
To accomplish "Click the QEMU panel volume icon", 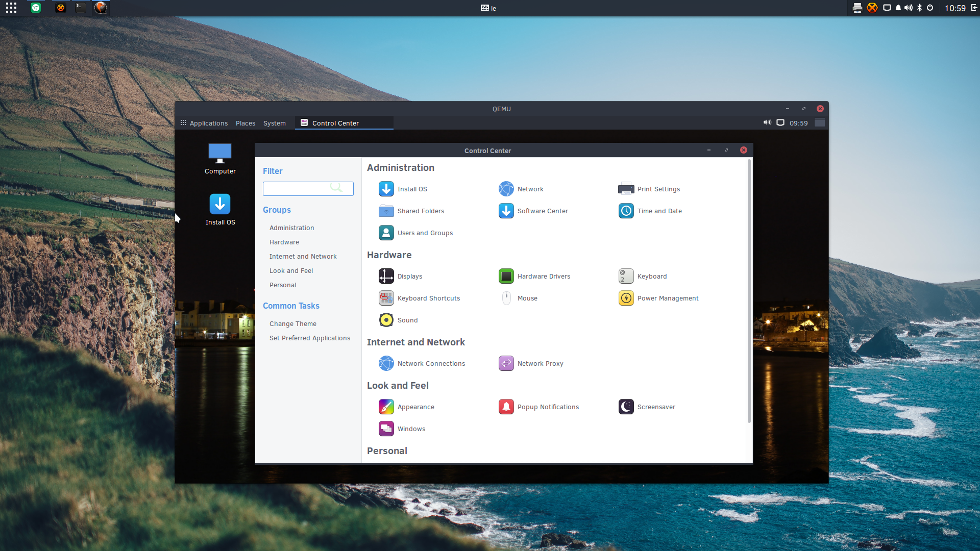I will tap(767, 122).
